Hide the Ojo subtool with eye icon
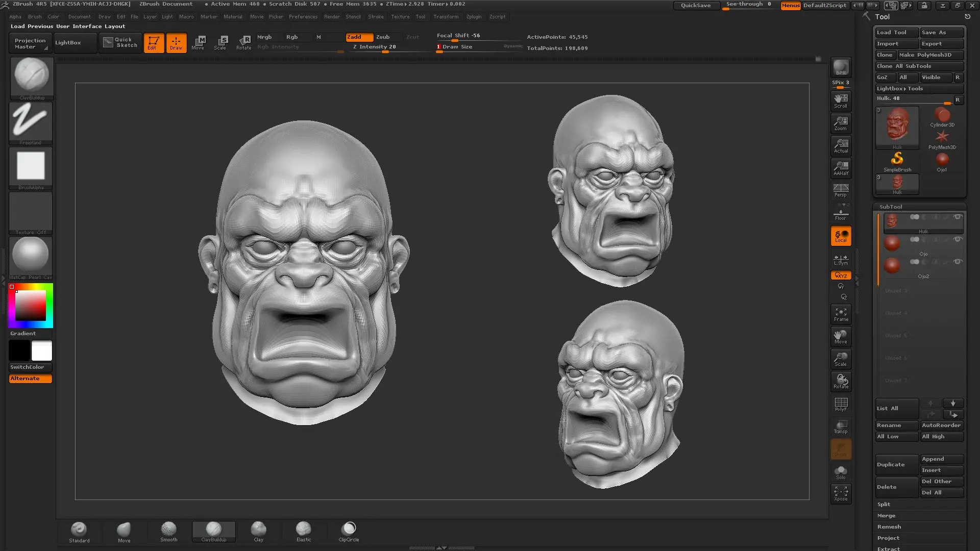980x551 pixels. click(x=958, y=239)
